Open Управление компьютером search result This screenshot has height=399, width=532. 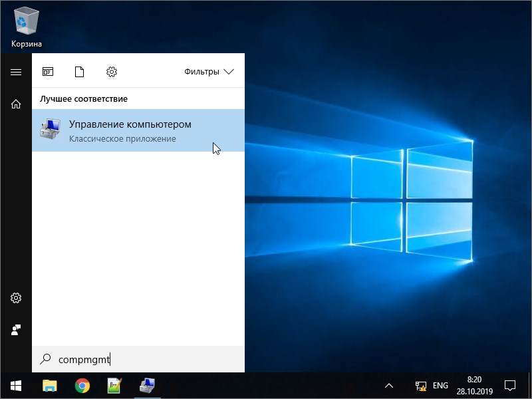[x=138, y=130]
